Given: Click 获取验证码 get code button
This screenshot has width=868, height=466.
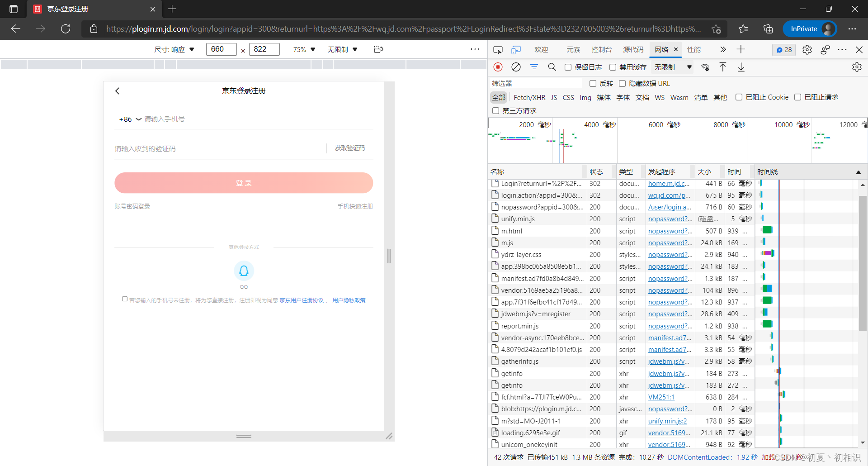Looking at the screenshot, I should pos(350,148).
